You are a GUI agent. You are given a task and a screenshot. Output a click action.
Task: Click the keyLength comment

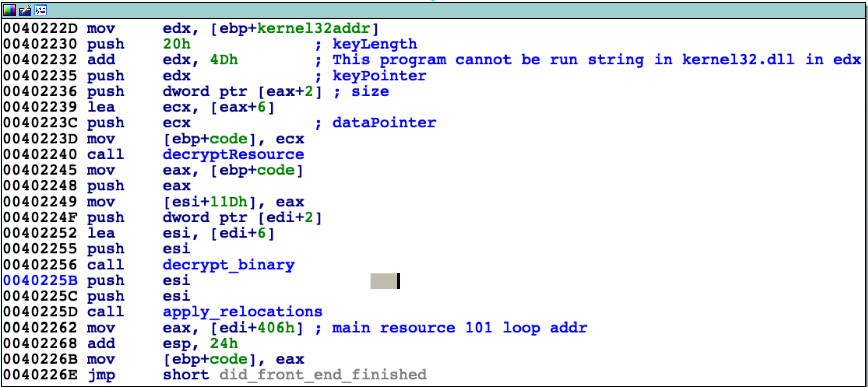(375, 44)
